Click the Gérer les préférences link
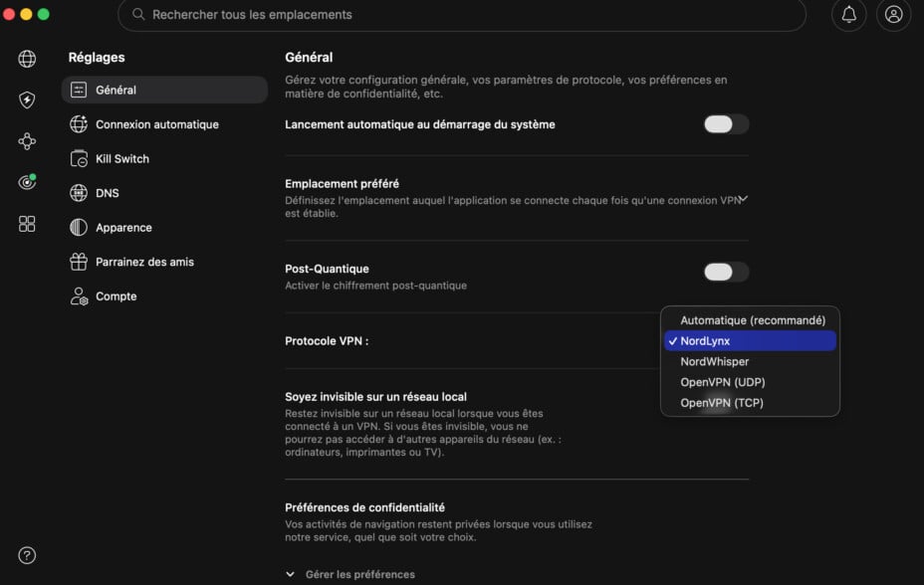924x585 pixels. click(360, 574)
